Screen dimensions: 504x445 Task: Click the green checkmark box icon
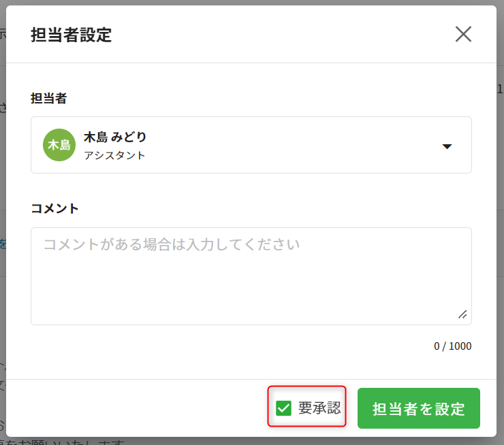(x=283, y=408)
